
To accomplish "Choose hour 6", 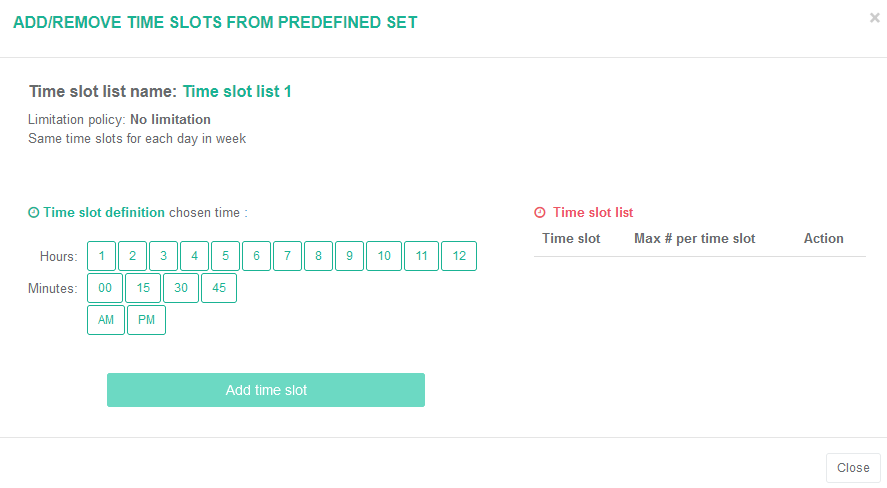I will (x=256, y=256).
